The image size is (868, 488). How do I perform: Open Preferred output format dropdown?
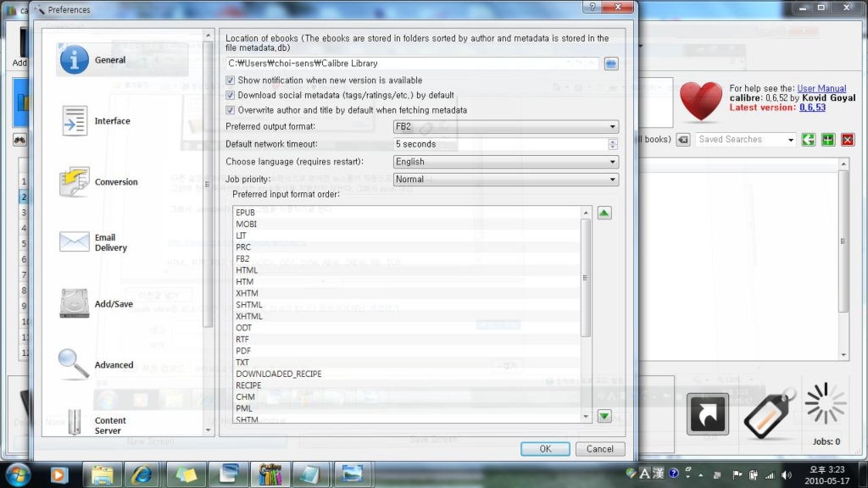[505, 127]
